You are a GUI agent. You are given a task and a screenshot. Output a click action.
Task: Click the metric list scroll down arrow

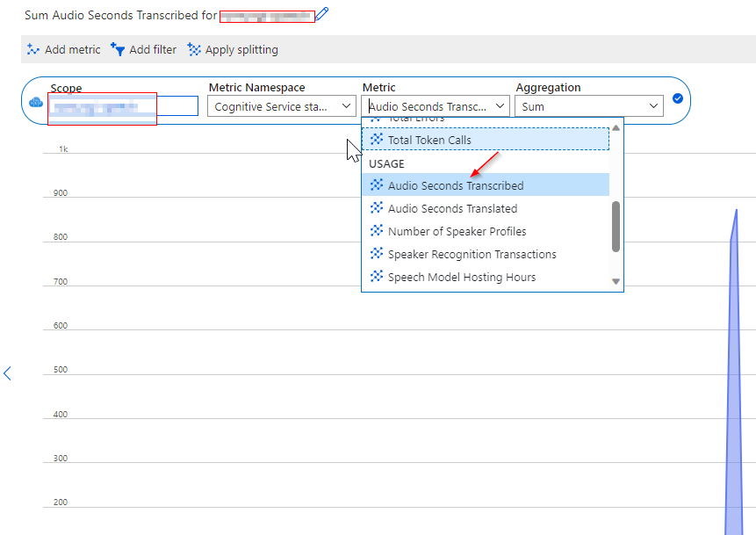pyautogui.click(x=616, y=281)
